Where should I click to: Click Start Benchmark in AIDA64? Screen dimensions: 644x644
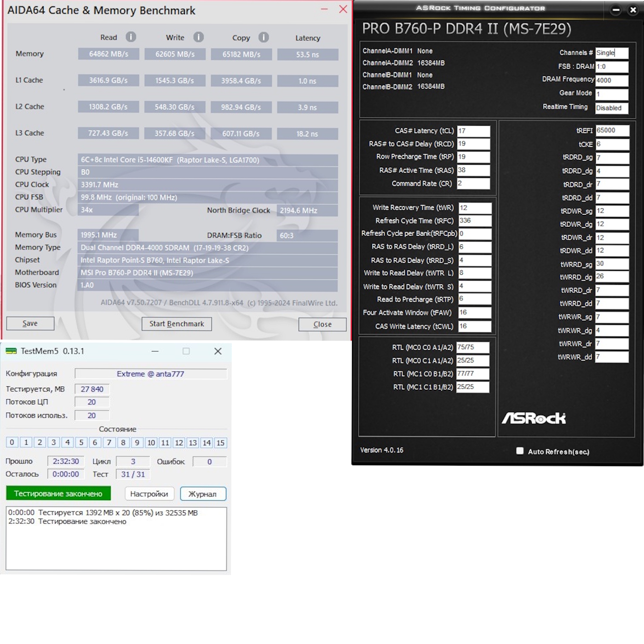click(177, 324)
